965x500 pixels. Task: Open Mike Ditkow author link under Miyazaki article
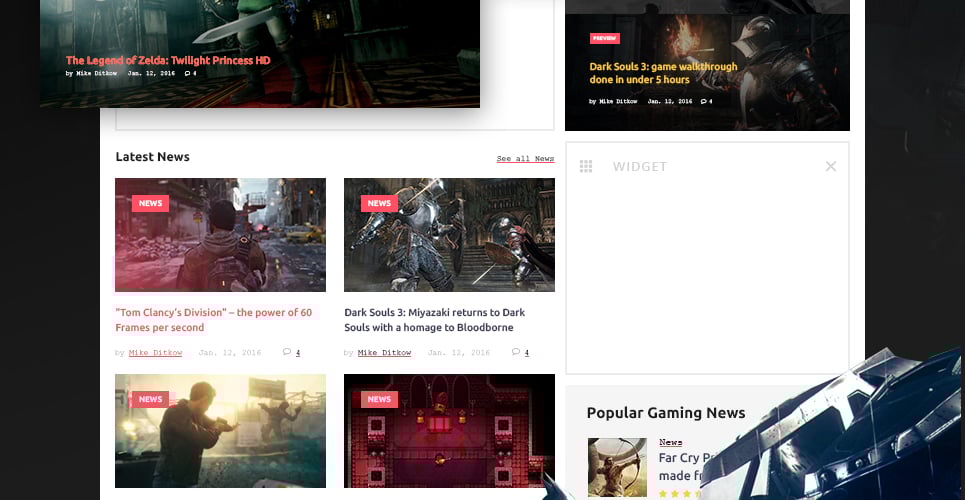click(x=384, y=353)
